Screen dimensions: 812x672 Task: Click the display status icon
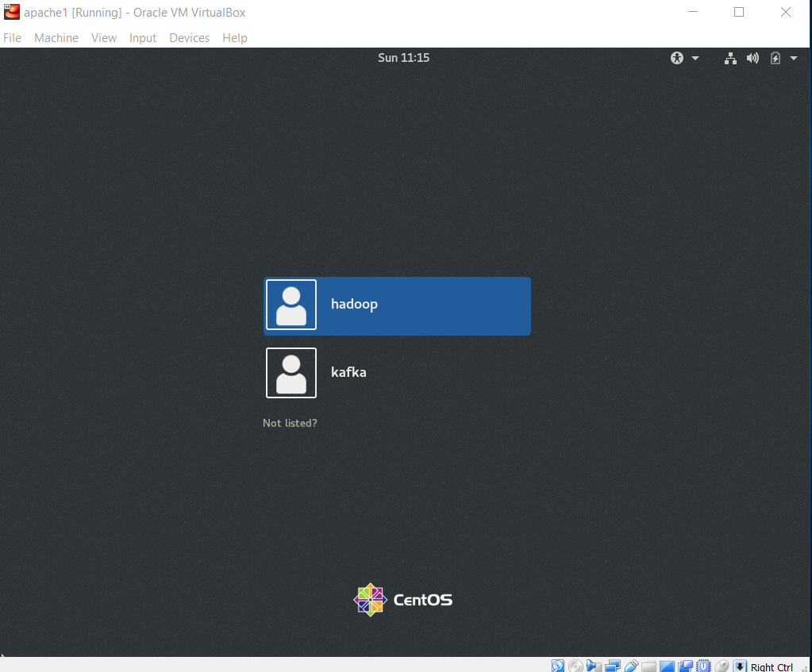tap(667, 666)
